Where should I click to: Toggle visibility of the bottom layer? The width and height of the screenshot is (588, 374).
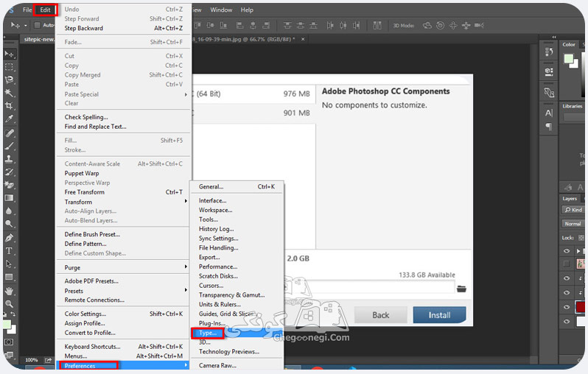coord(567,321)
